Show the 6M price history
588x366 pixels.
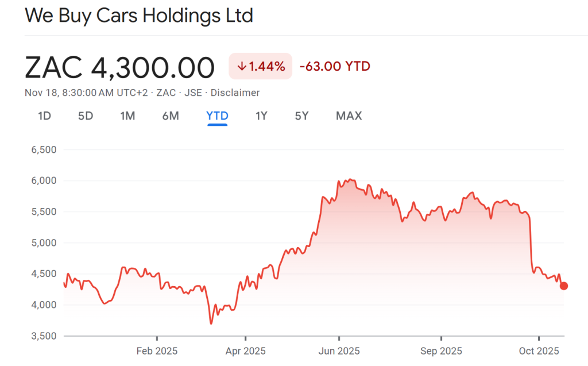(x=171, y=116)
